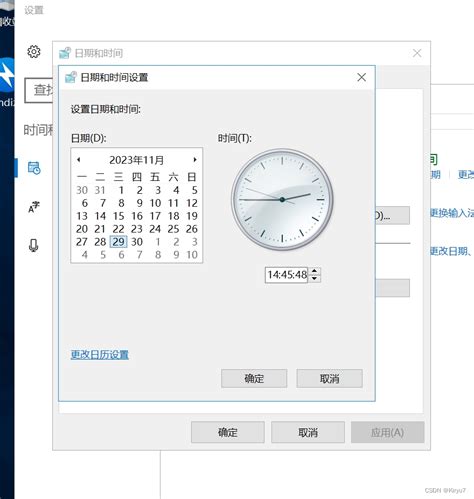
Task: Select November 12 in calendar
Action: [x=192, y=203]
